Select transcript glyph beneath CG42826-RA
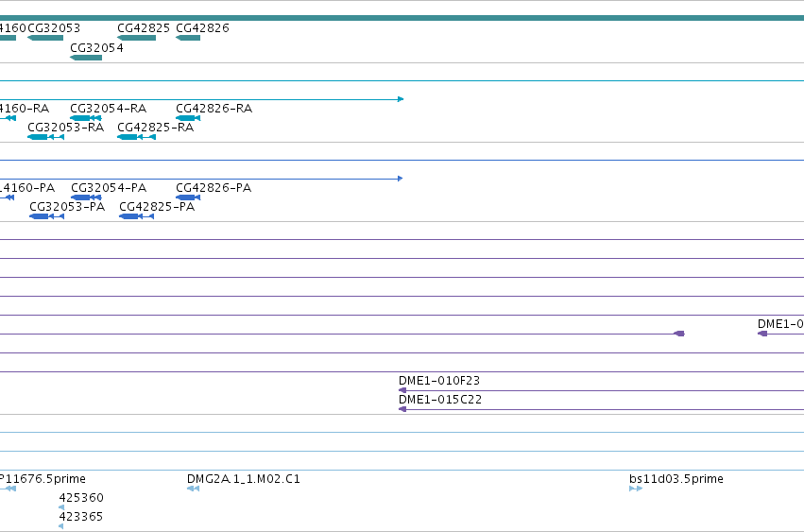Viewport: 804px width, 532px height. click(188, 118)
